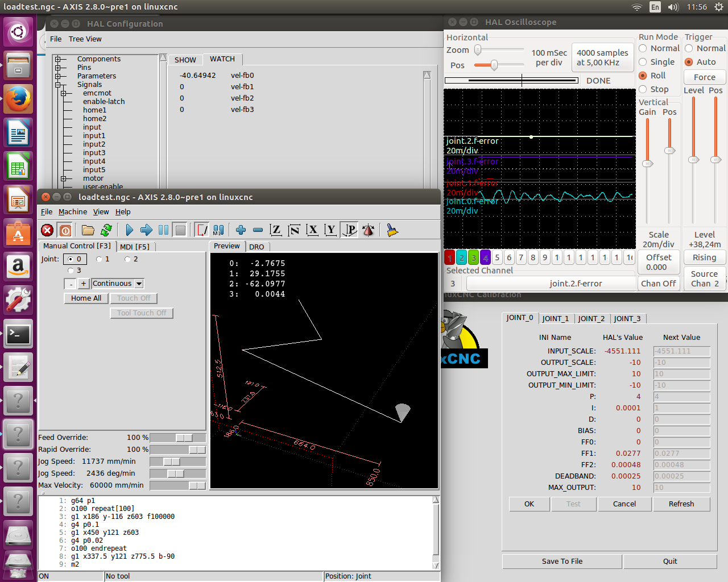Open the Machine menu in AXIS
728x582 pixels.
73,212
